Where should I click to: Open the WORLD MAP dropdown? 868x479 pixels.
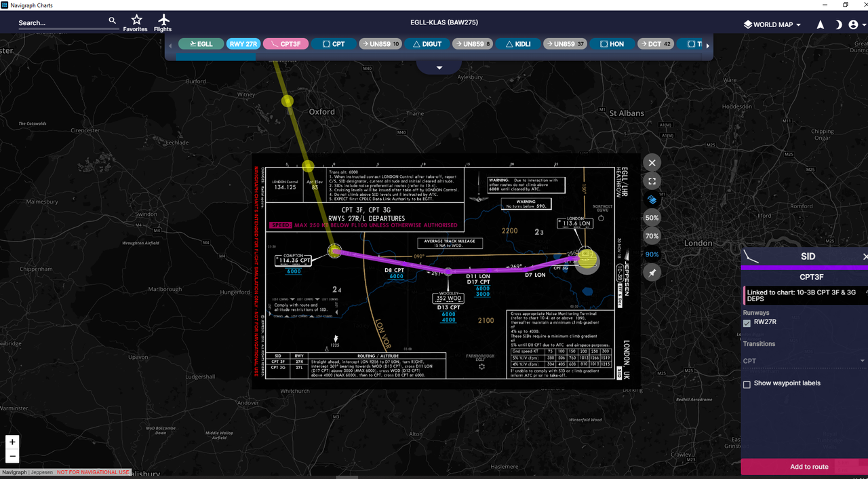click(772, 24)
